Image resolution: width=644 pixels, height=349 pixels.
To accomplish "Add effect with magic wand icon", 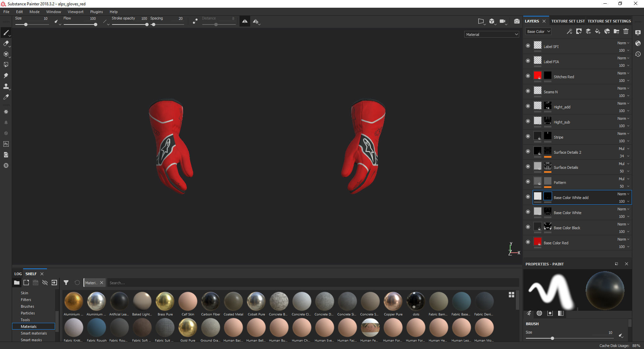I will 569,31.
